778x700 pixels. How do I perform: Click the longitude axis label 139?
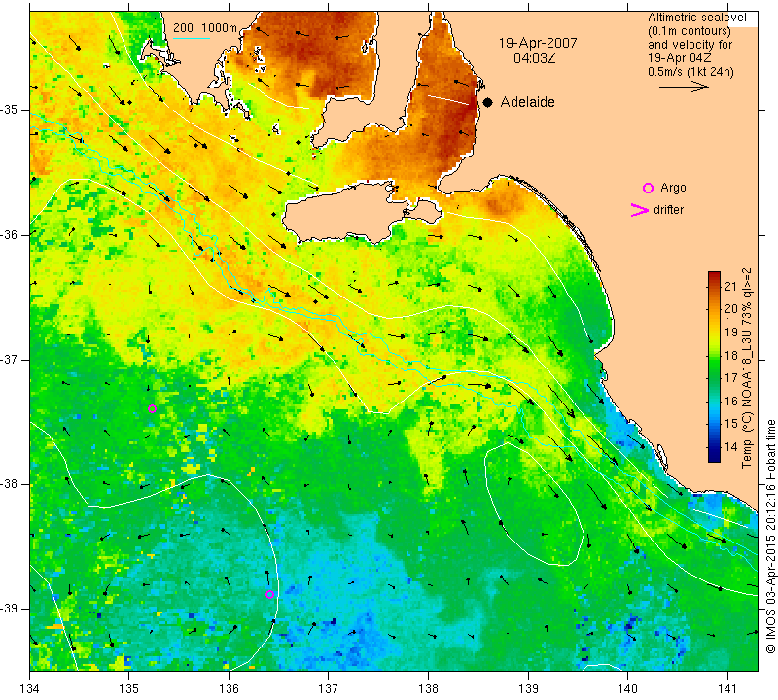coord(528,688)
